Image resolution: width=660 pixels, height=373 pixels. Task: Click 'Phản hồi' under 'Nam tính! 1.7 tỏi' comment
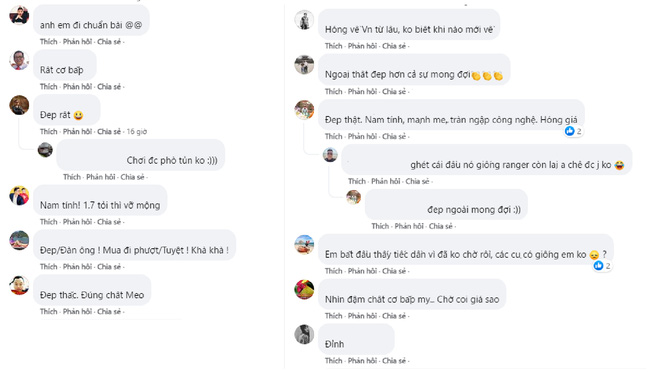coord(77,221)
